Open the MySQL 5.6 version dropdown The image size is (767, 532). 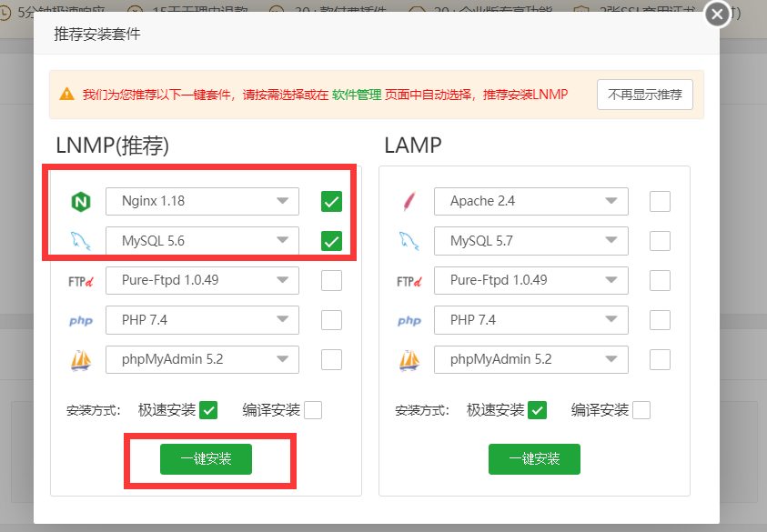tap(203, 241)
